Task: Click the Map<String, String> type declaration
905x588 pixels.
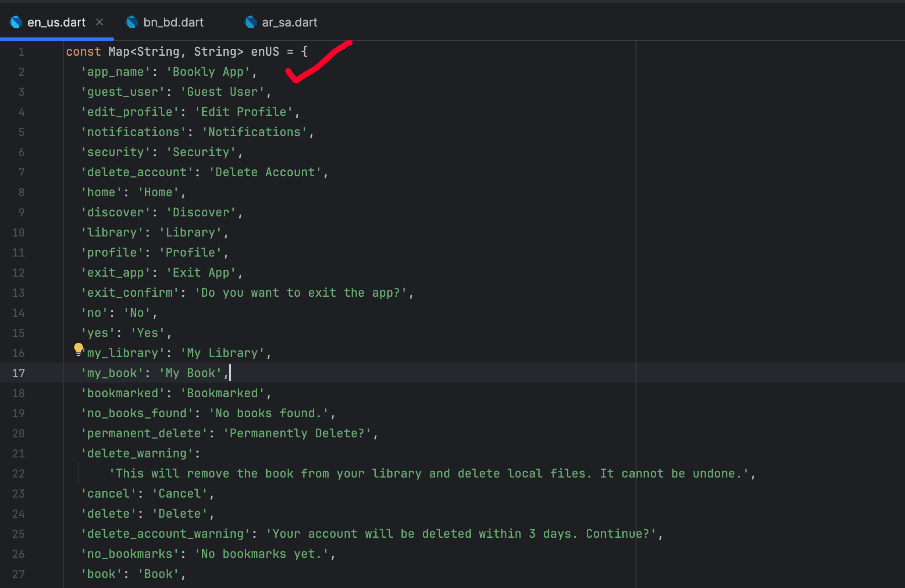Action: pos(176,52)
